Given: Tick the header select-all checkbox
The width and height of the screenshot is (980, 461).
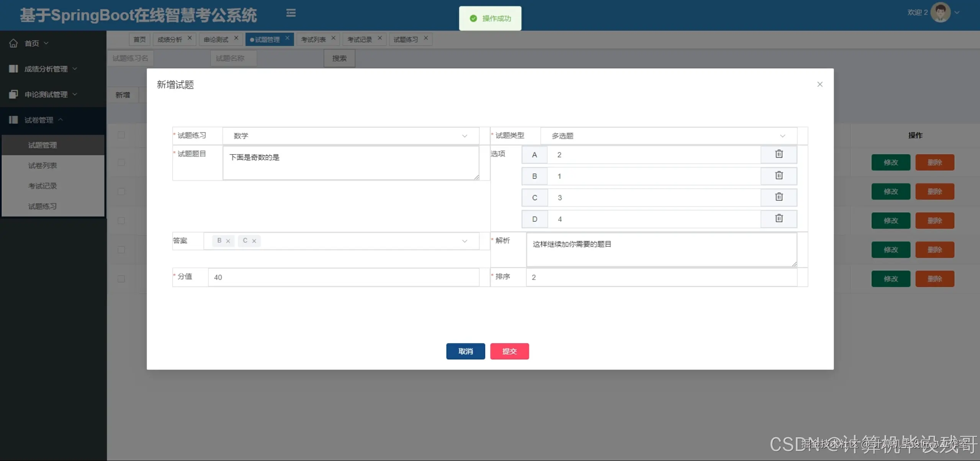Looking at the screenshot, I should tap(121, 135).
